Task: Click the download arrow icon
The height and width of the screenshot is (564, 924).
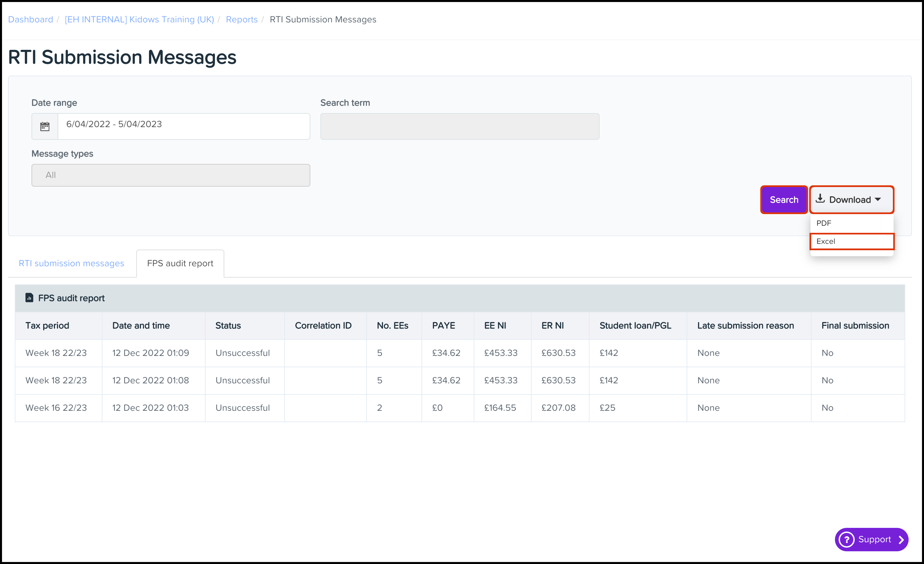Action: pos(820,199)
